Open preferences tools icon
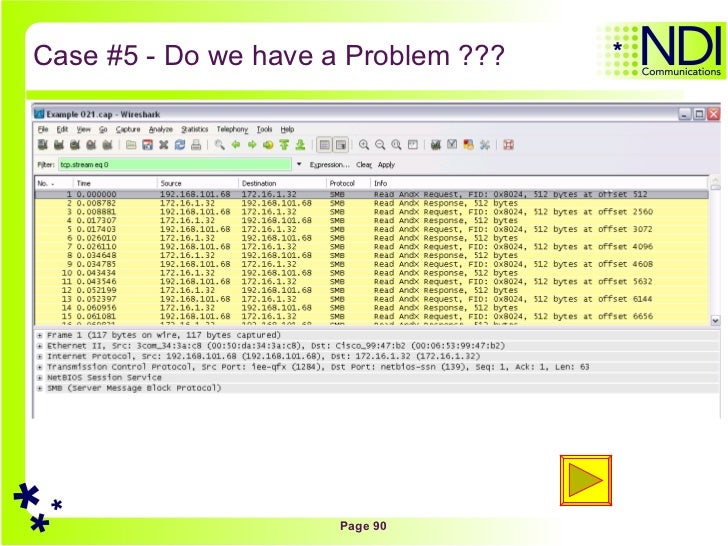728x546 pixels. point(485,145)
